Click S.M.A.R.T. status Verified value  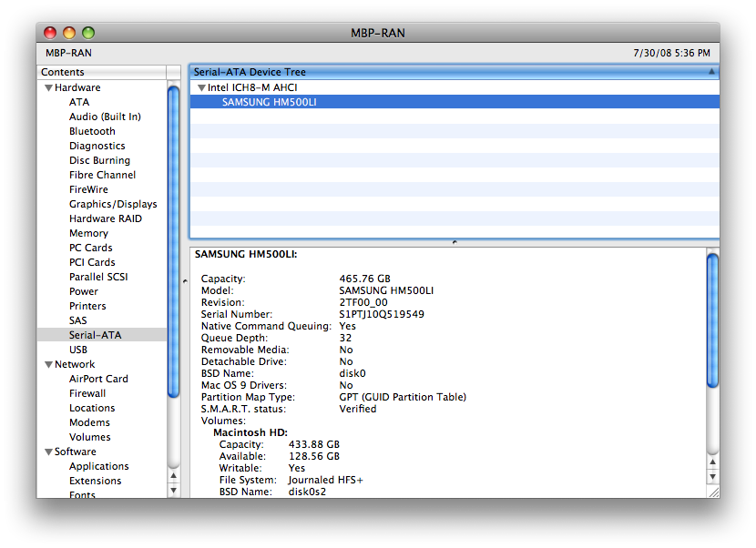357,409
